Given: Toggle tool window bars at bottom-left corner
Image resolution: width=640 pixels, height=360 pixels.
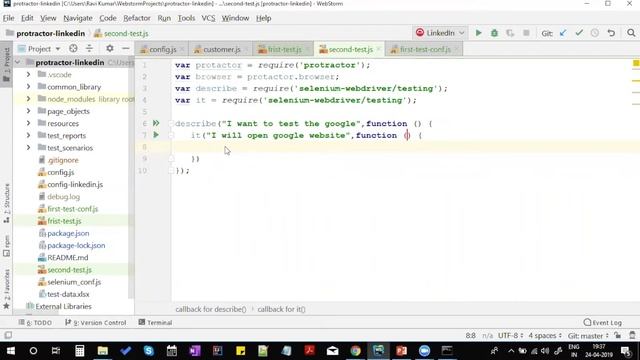Looking at the screenshot, I should pyautogui.click(x=8, y=336).
